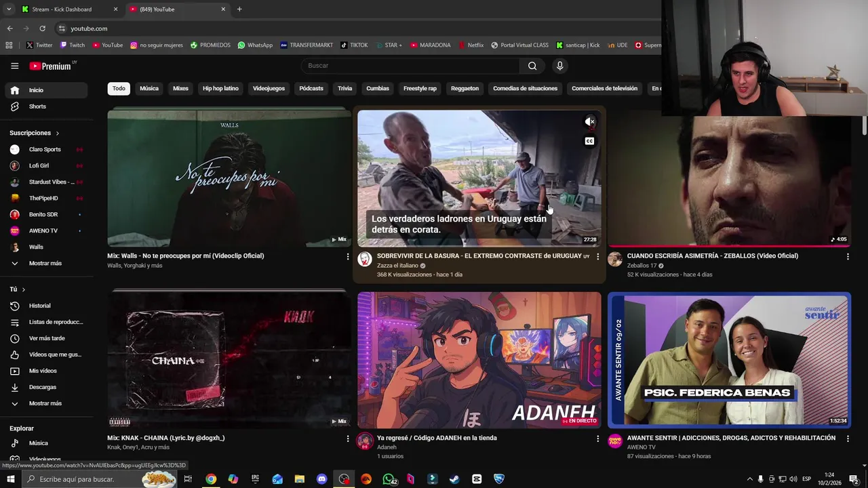Open the Twitch bookmark
The image size is (868, 488).
coord(73,45)
